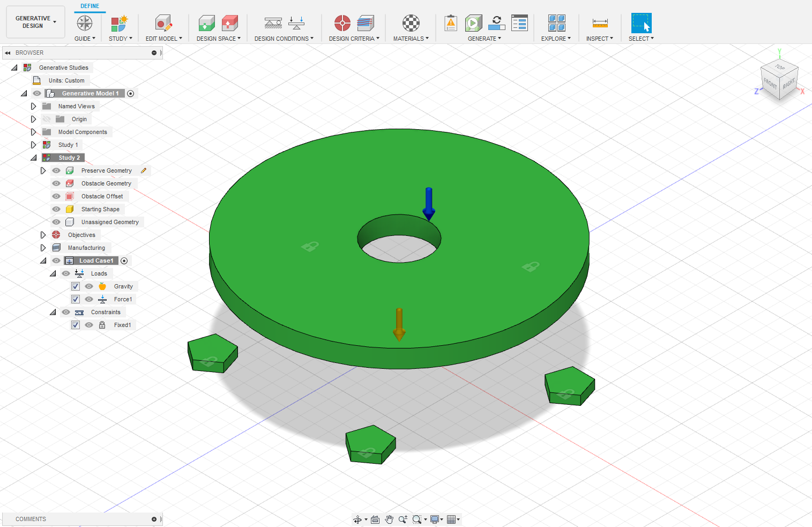Viewport: 812px width, 527px height.
Task: Activate the Select tool icon
Action: [x=641, y=23]
